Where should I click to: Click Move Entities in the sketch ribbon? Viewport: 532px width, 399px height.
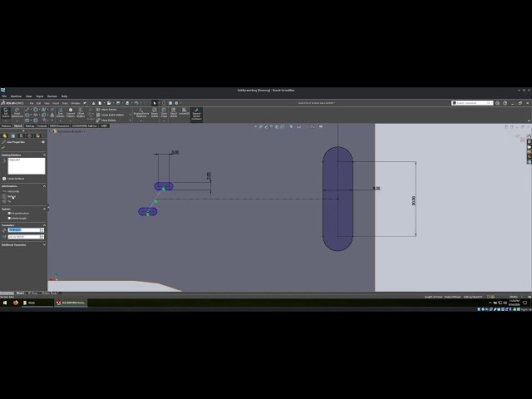[x=106, y=120]
